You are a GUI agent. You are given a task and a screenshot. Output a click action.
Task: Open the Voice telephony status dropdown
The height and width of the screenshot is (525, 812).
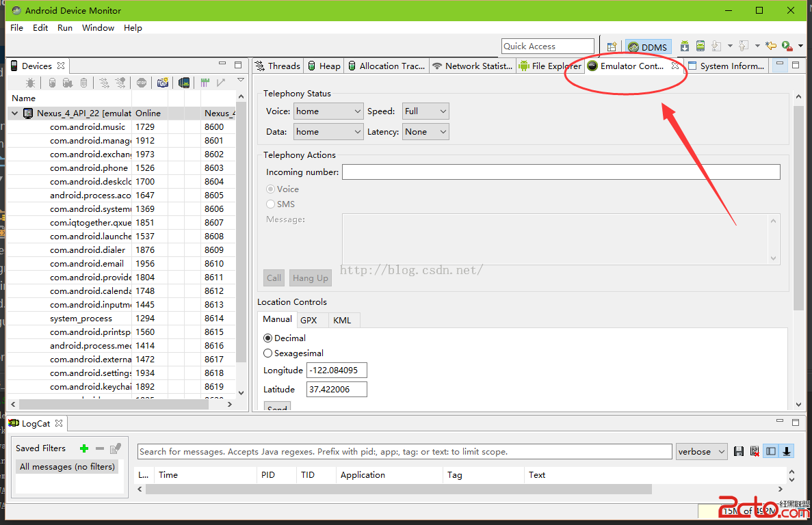pos(328,111)
